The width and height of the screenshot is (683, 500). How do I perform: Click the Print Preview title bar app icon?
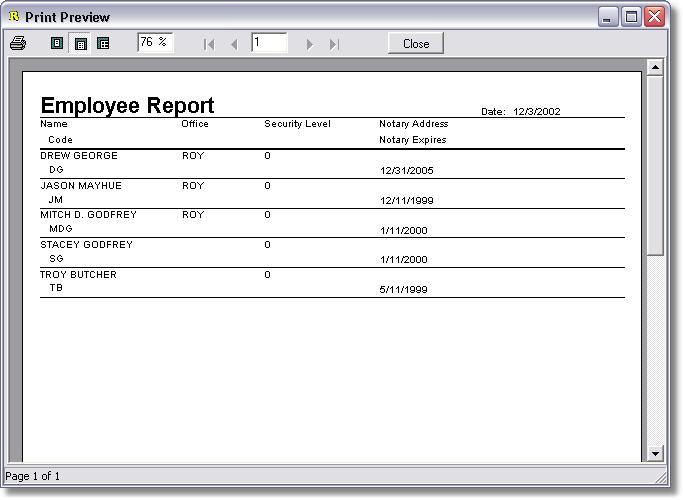[x=14, y=17]
